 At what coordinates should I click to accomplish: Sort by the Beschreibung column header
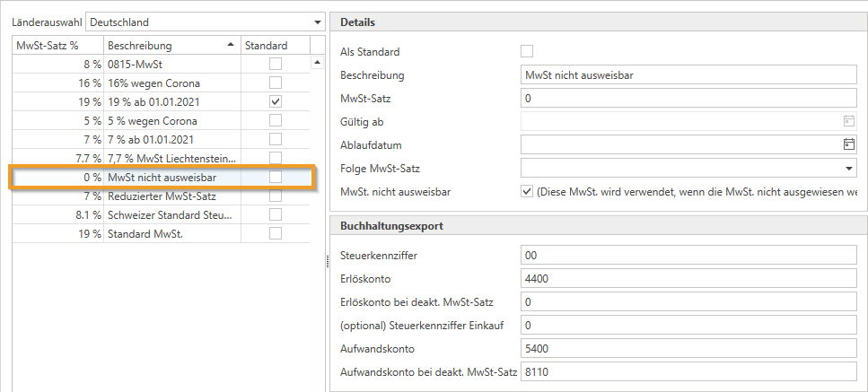(x=171, y=45)
